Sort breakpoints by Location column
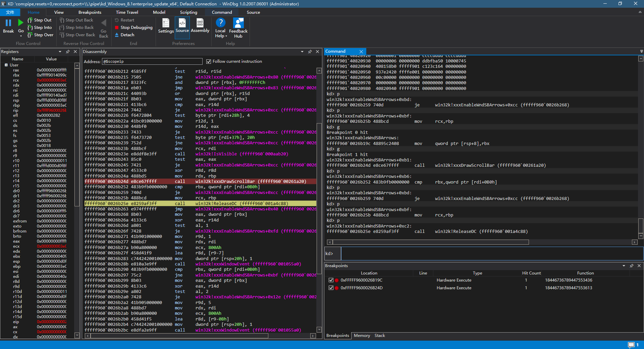Image resolution: width=644 pixels, height=349 pixels. (369, 273)
